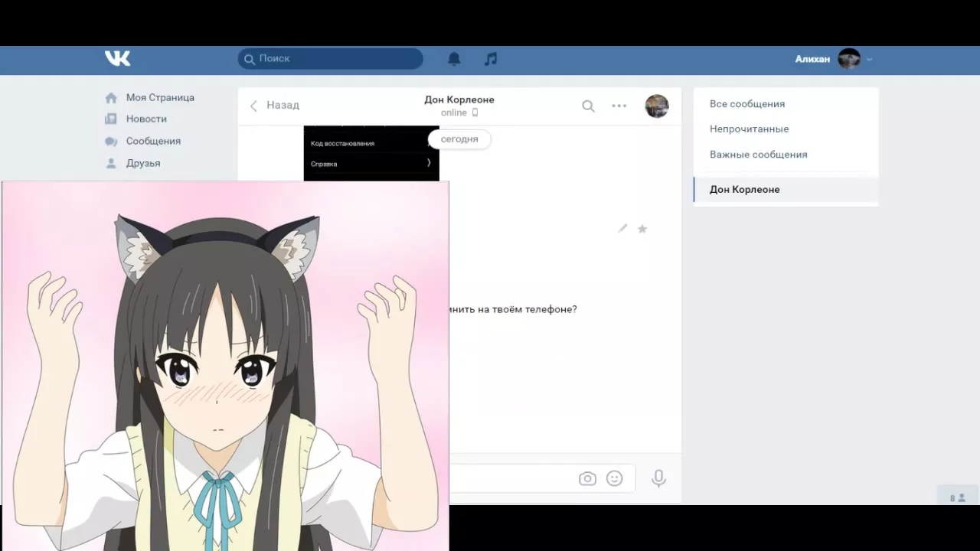This screenshot has height=551, width=980.
Task: Open the black attached screenshot image
Action: (x=371, y=153)
